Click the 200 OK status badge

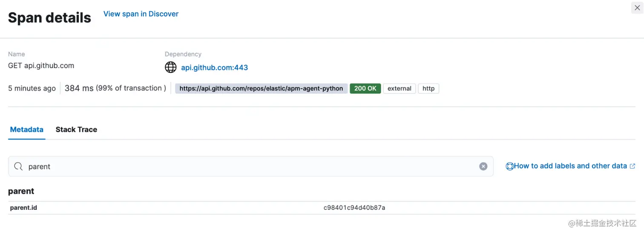pyautogui.click(x=365, y=88)
